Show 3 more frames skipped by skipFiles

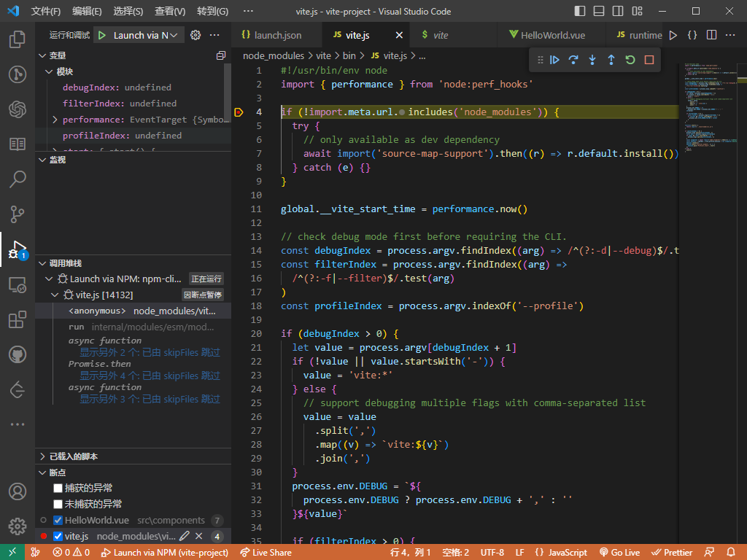coord(150,399)
